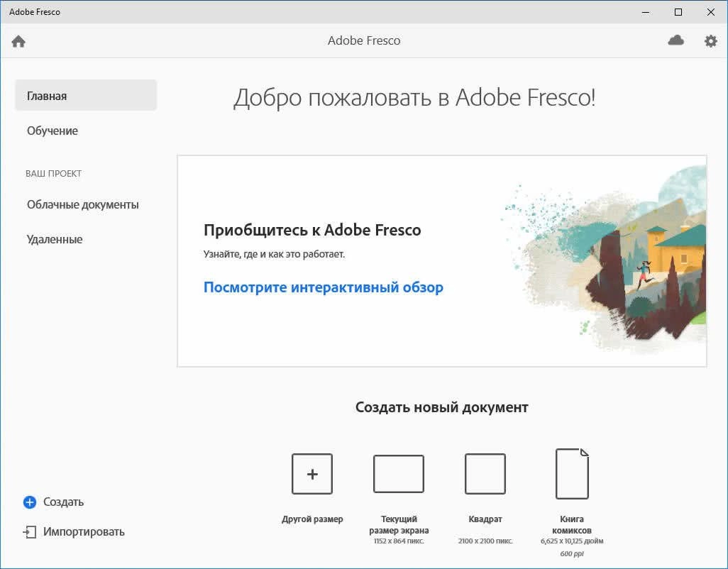Close the Adobe Fresco window

711,12
